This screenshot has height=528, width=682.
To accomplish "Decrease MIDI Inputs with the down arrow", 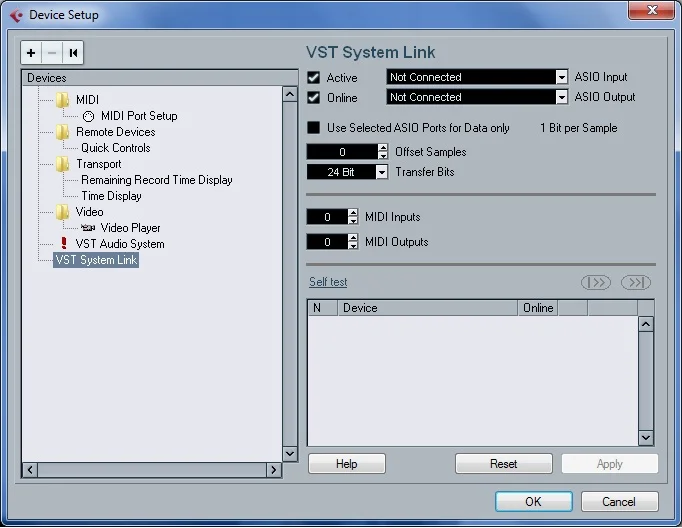I will point(353,221).
